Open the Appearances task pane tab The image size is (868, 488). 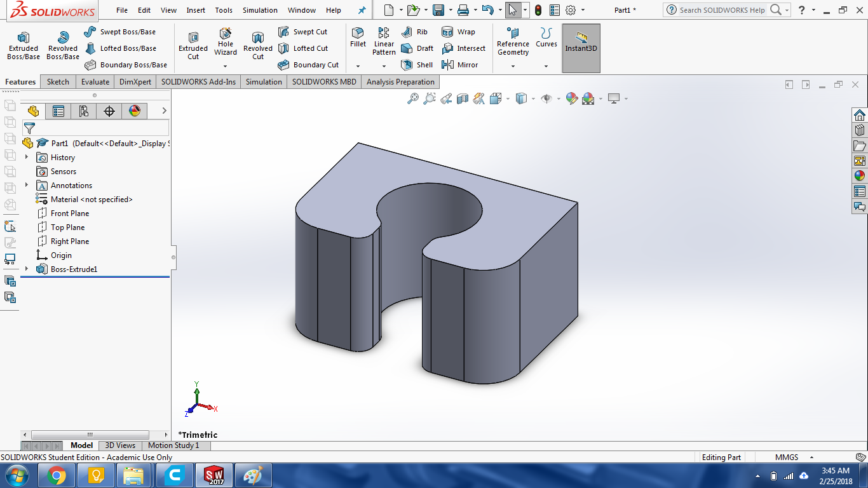(x=860, y=176)
